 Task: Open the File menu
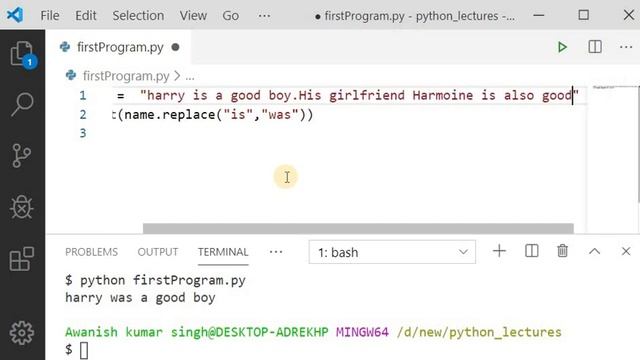point(50,16)
